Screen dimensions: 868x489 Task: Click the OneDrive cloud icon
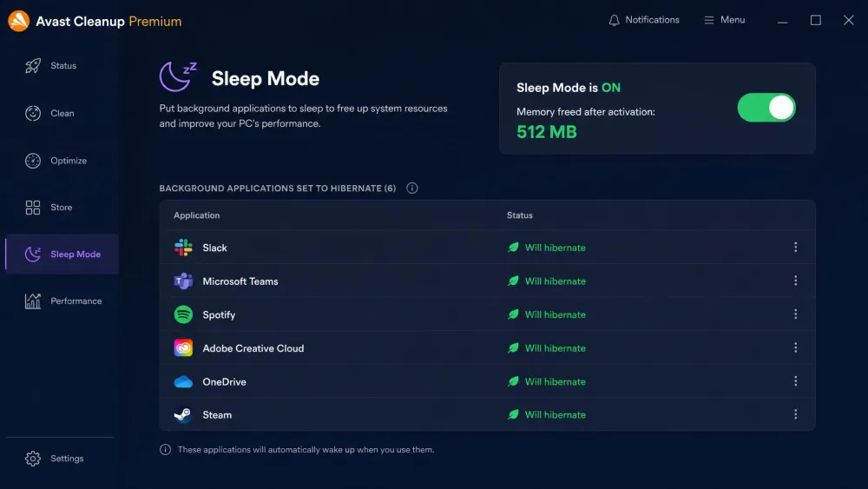(x=183, y=381)
